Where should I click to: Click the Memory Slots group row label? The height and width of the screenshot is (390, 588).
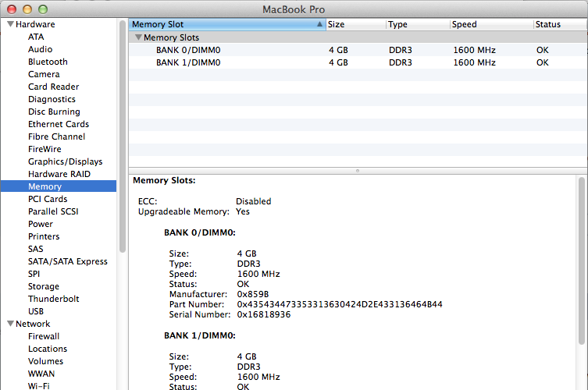point(171,37)
